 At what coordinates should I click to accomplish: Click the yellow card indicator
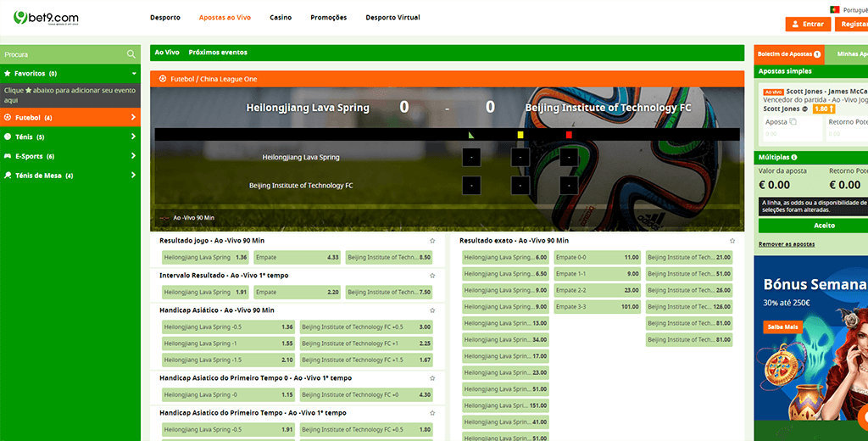pyautogui.click(x=520, y=135)
